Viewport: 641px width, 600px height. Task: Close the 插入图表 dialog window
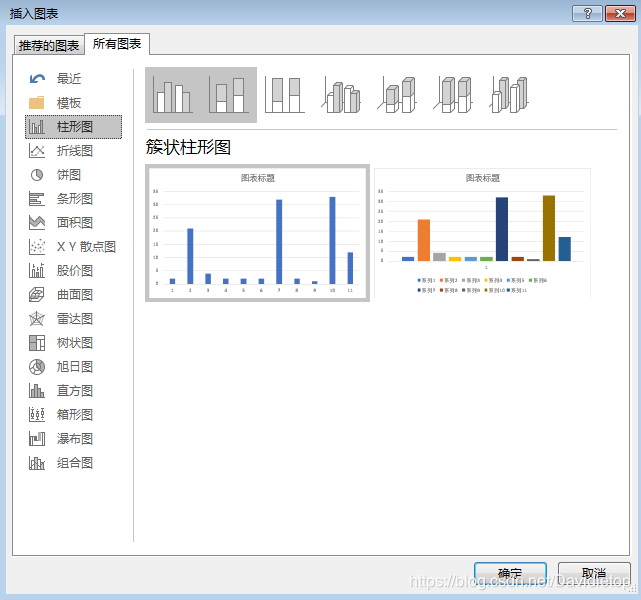620,13
